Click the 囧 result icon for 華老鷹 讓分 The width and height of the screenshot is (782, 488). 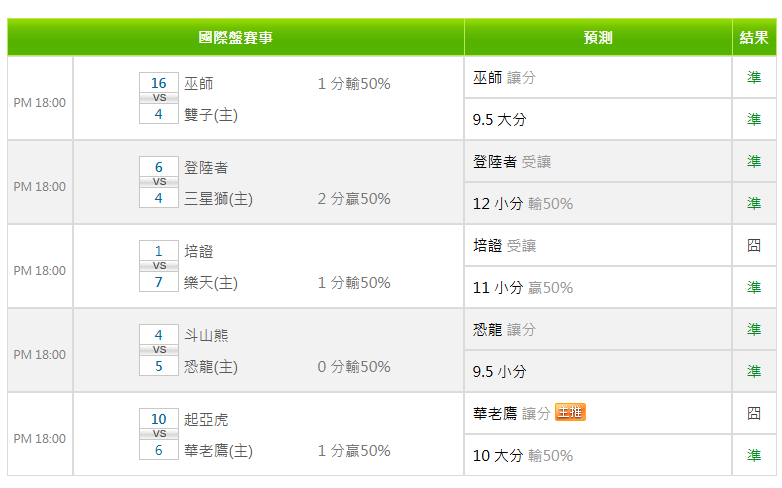[754, 413]
